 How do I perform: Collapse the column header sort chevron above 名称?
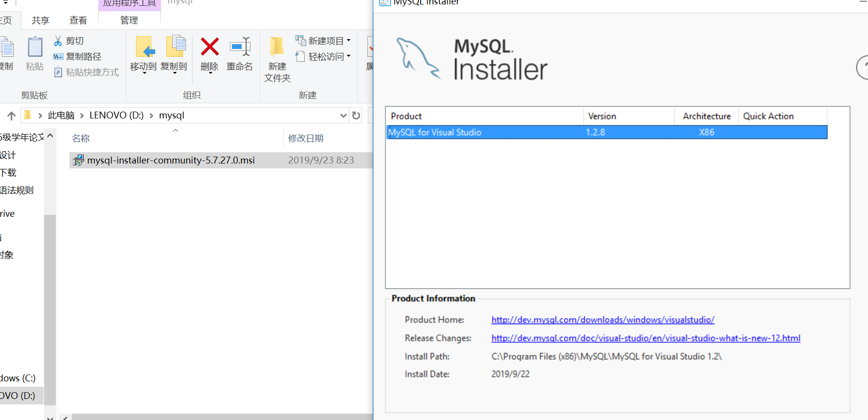(176, 130)
